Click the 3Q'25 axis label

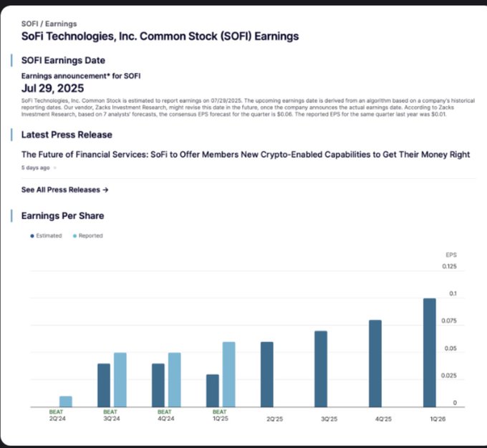coord(329,419)
